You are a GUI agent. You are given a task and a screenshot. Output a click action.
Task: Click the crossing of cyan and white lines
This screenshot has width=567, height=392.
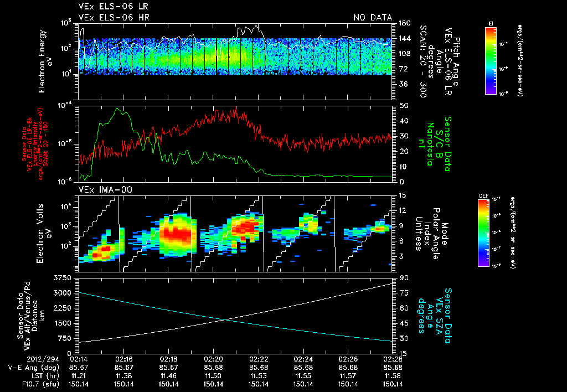[226, 319]
